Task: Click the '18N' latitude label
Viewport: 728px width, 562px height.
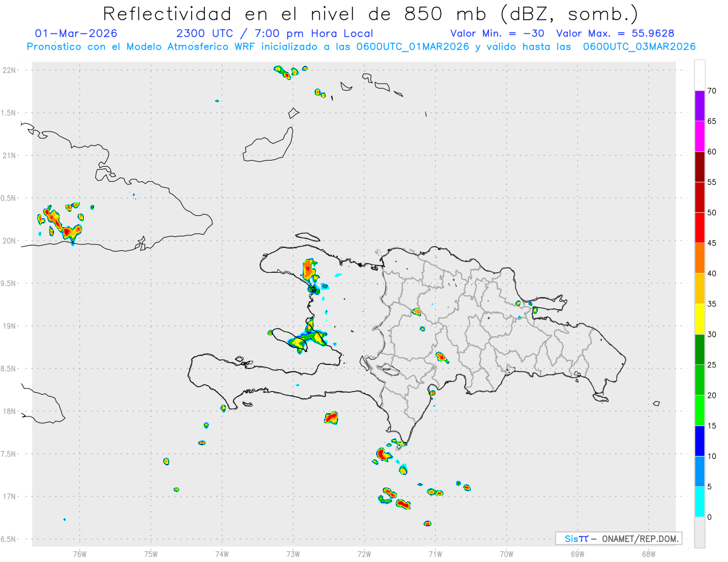Action: [9, 412]
